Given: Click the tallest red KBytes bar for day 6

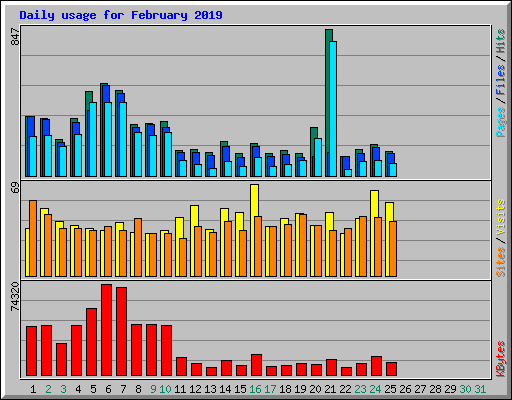Looking at the screenshot, I should point(106,330).
